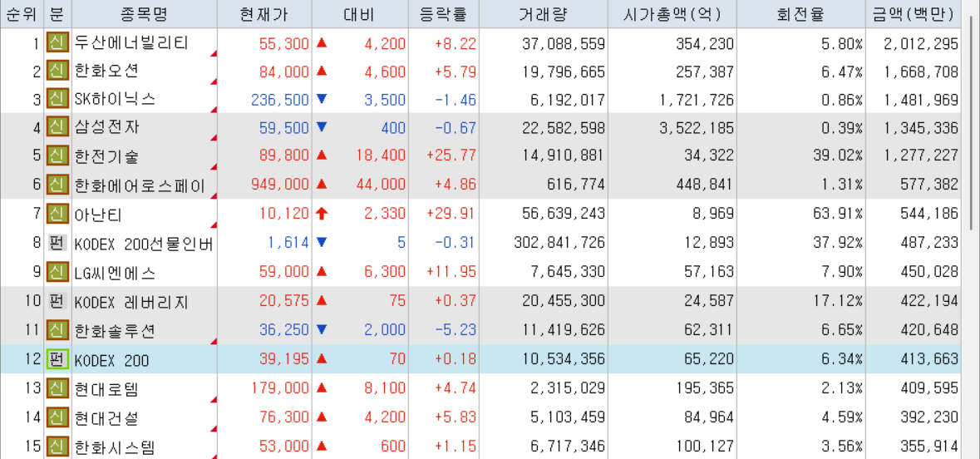Click the up triangle in 한전기술 row
The height and width of the screenshot is (459, 980).
(322, 155)
